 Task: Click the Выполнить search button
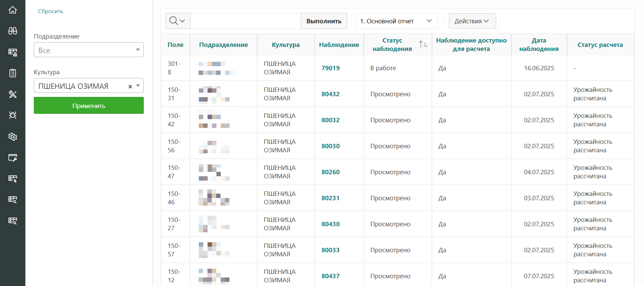point(324,21)
